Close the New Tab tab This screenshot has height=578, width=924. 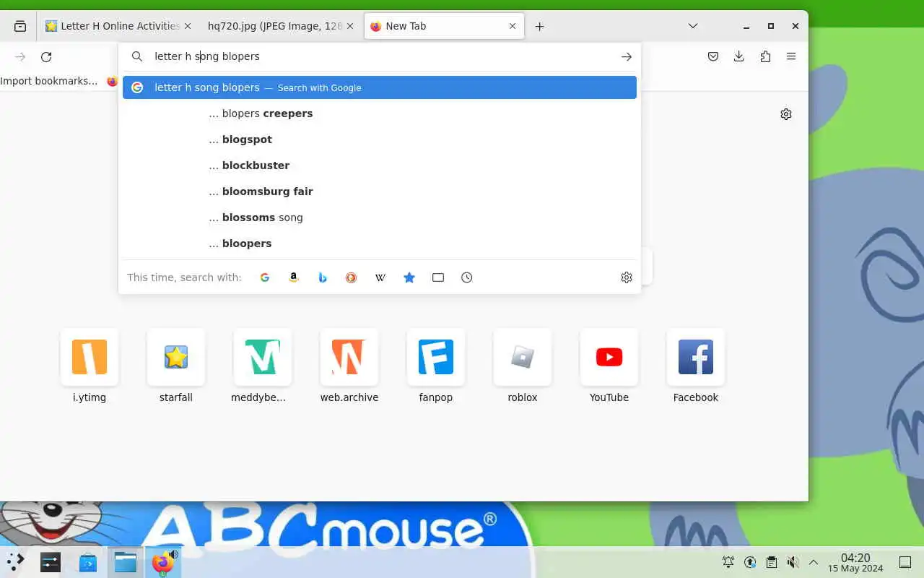point(513,26)
